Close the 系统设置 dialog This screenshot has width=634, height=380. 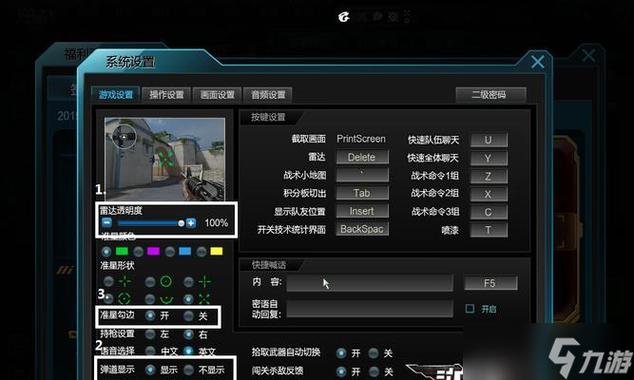[538, 62]
